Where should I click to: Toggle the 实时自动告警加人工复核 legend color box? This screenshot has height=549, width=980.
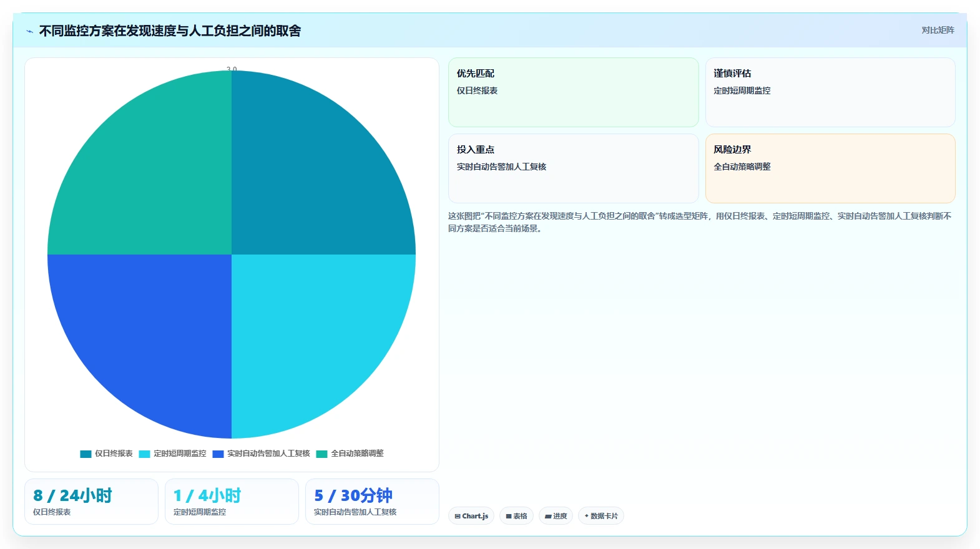[218, 454]
